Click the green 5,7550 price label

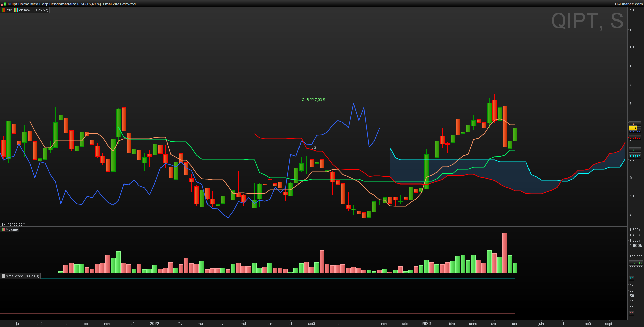tap(635, 150)
